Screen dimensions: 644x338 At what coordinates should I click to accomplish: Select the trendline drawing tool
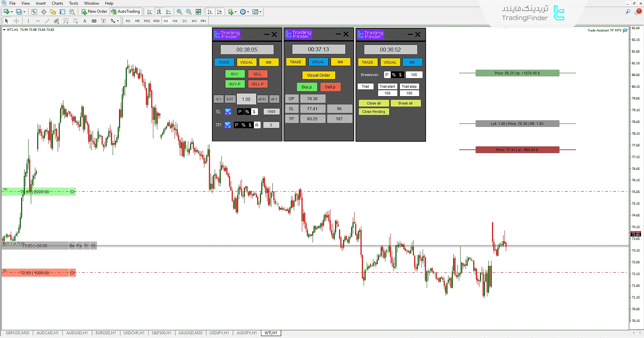click(x=47, y=21)
